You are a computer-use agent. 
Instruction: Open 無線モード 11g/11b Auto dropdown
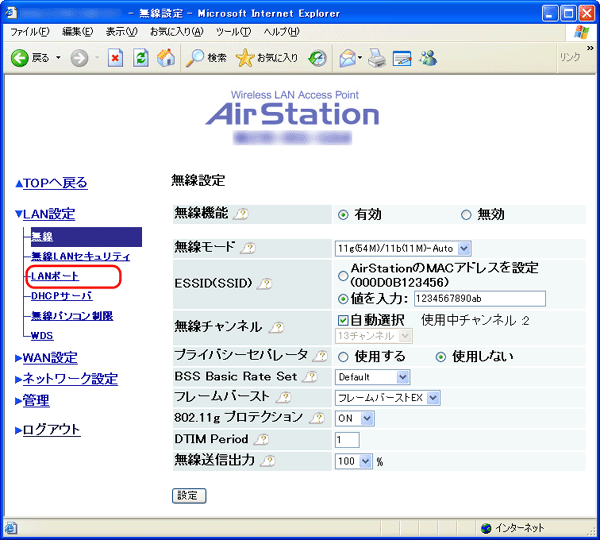(403, 248)
